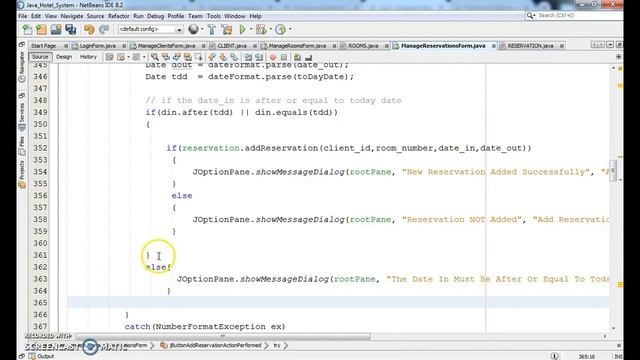Click the Build Project hammer icon
The height and width of the screenshot is (360, 640).
click(211, 29)
